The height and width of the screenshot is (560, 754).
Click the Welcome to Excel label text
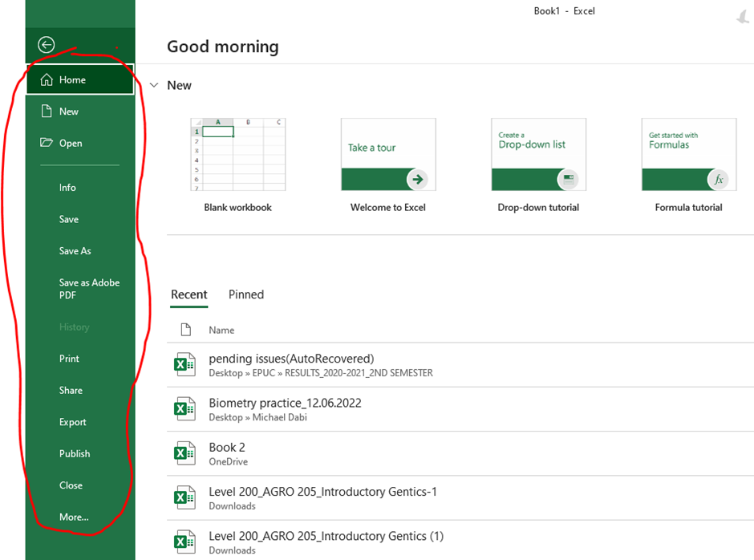coord(388,207)
